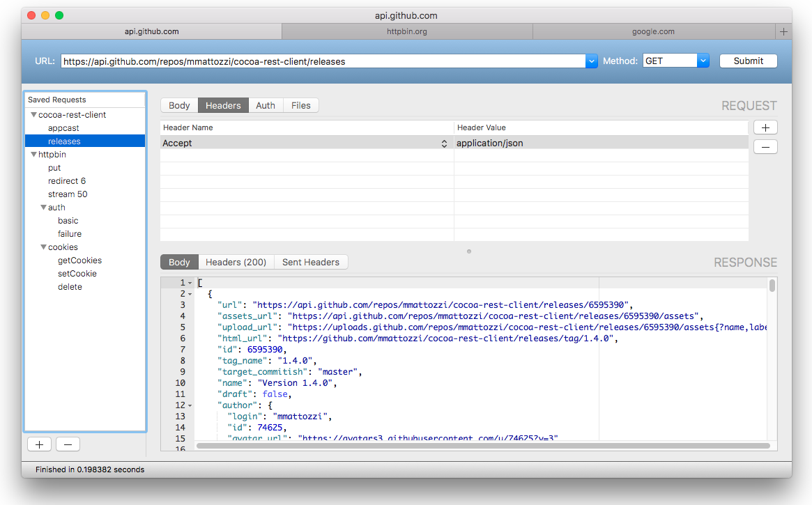The height and width of the screenshot is (505, 812).
Task: Click the green zoom window button
Action: click(x=59, y=15)
